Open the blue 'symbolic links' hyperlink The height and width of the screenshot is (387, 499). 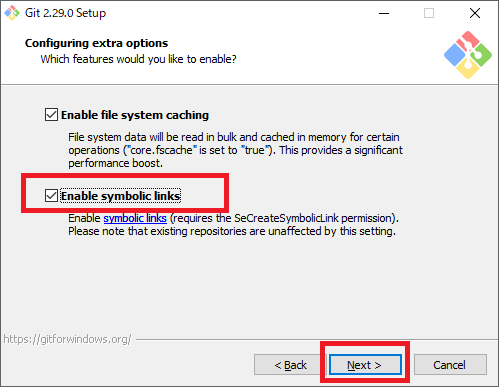pyautogui.click(x=135, y=218)
